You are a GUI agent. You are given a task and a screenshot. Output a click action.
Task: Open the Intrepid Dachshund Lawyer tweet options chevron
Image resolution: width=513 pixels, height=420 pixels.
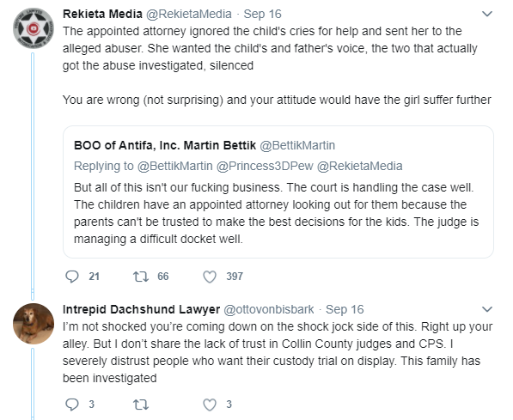click(x=487, y=309)
